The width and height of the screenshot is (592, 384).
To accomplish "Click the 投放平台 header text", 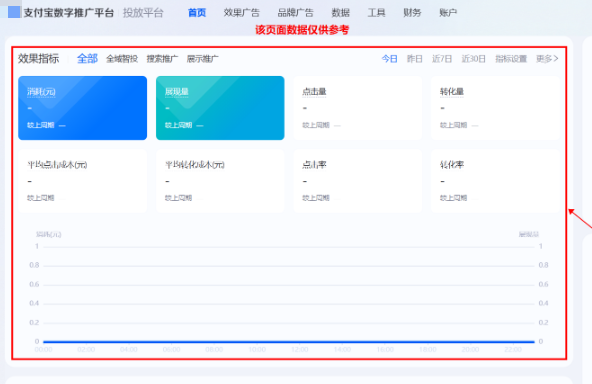I will click(x=143, y=13).
